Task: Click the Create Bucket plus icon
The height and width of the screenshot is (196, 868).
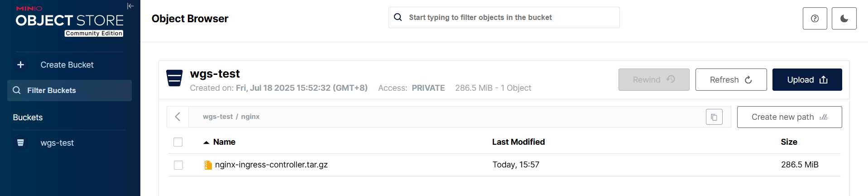Action: (x=20, y=65)
